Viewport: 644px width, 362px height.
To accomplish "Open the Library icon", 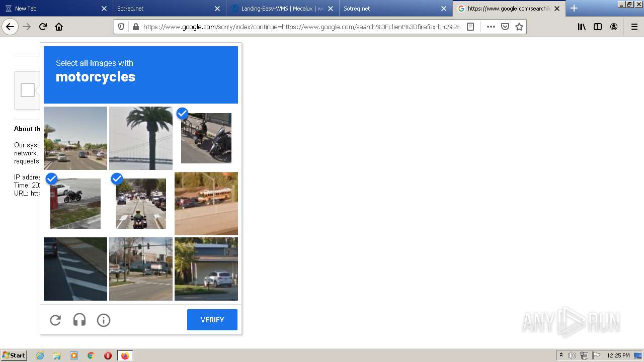I will pyautogui.click(x=582, y=27).
